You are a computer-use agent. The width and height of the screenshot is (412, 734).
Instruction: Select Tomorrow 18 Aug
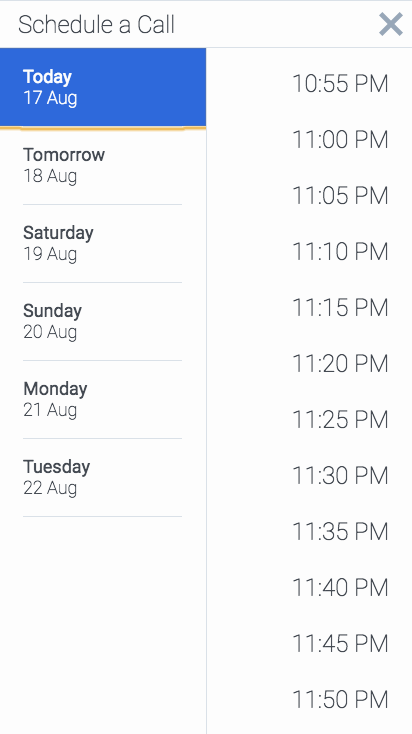tap(103, 166)
